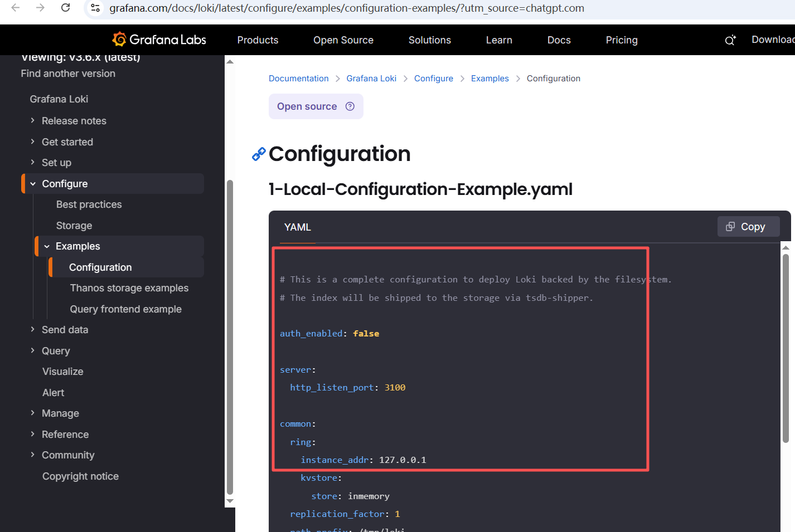This screenshot has height=532, width=795.
Task: Open Visualize in sidebar
Action: coord(63,372)
